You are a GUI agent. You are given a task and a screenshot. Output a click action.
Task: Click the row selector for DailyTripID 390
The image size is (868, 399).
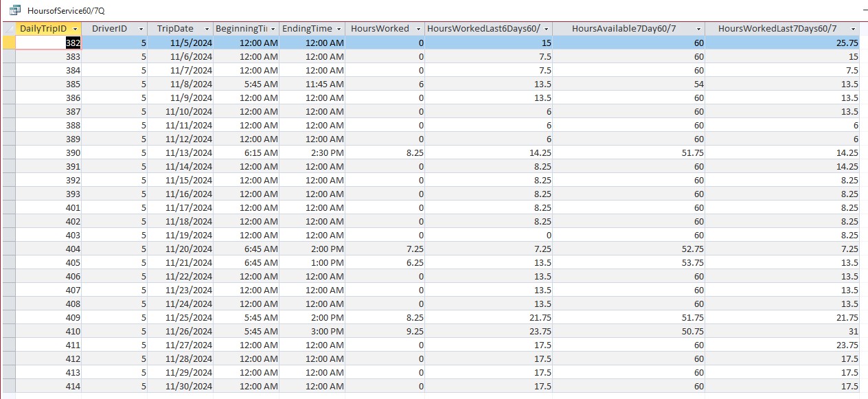point(9,152)
